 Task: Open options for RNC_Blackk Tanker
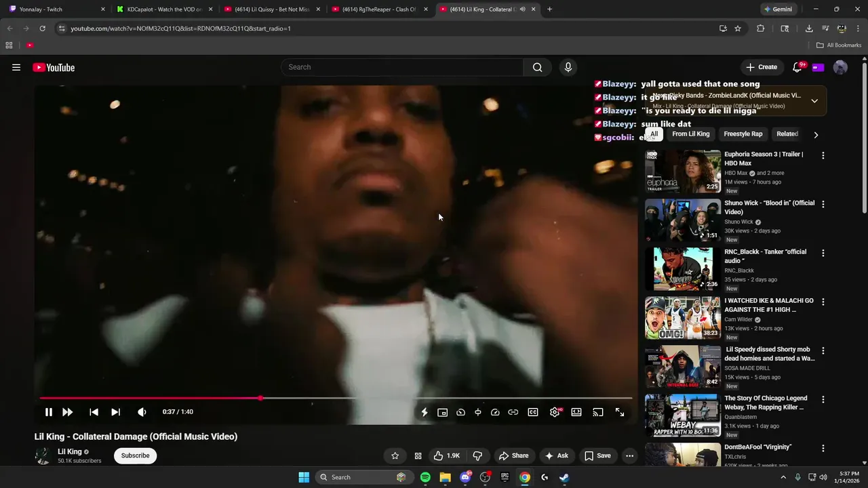pos(823,253)
